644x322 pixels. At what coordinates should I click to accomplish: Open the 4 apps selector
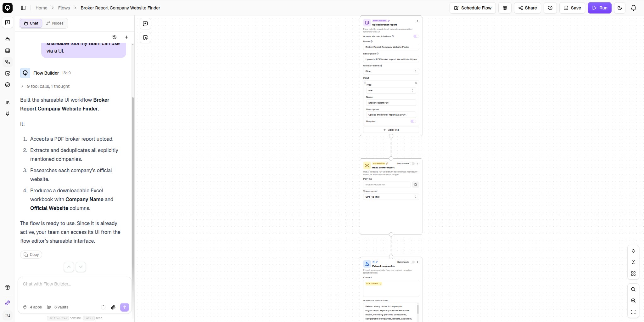tap(32, 307)
